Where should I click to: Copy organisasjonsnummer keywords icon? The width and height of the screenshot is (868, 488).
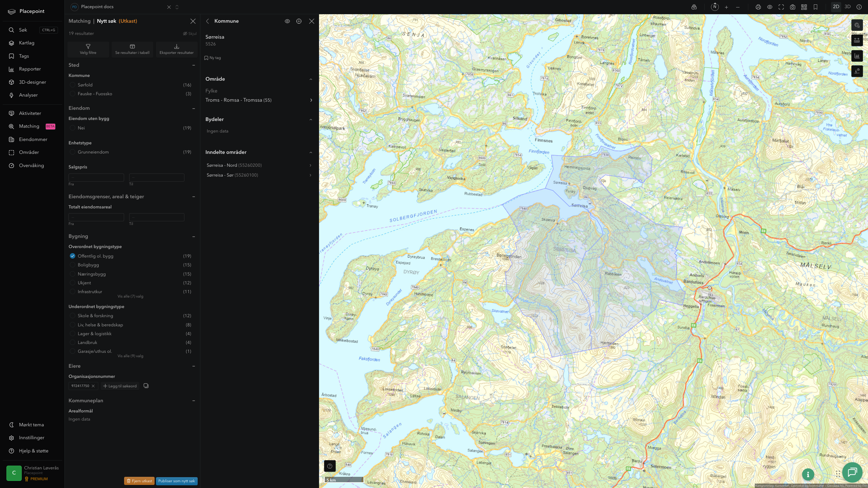[146, 386]
